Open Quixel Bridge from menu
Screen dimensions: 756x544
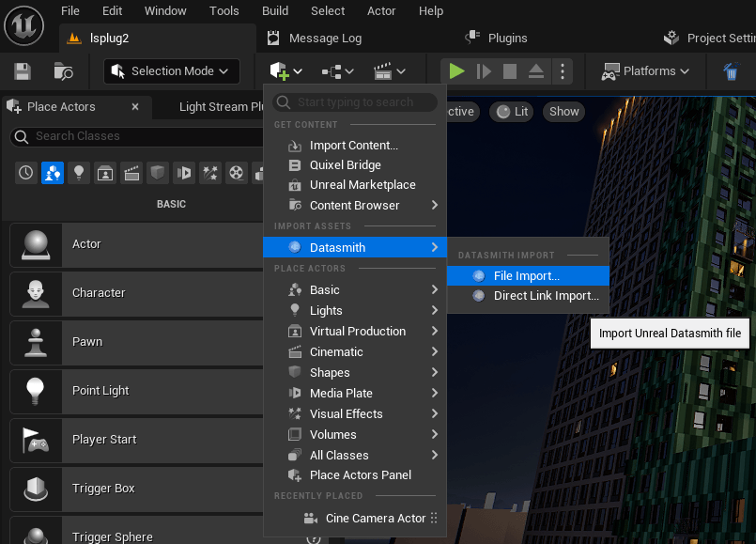coord(355,165)
